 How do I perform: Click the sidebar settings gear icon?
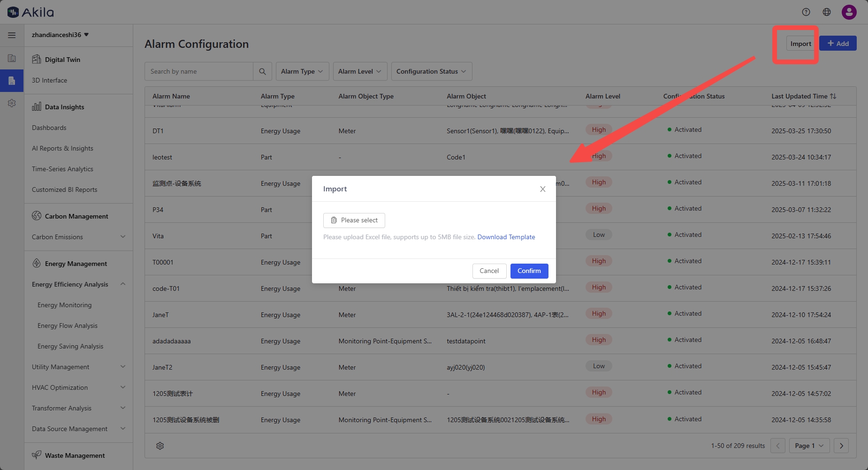click(12, 103)
